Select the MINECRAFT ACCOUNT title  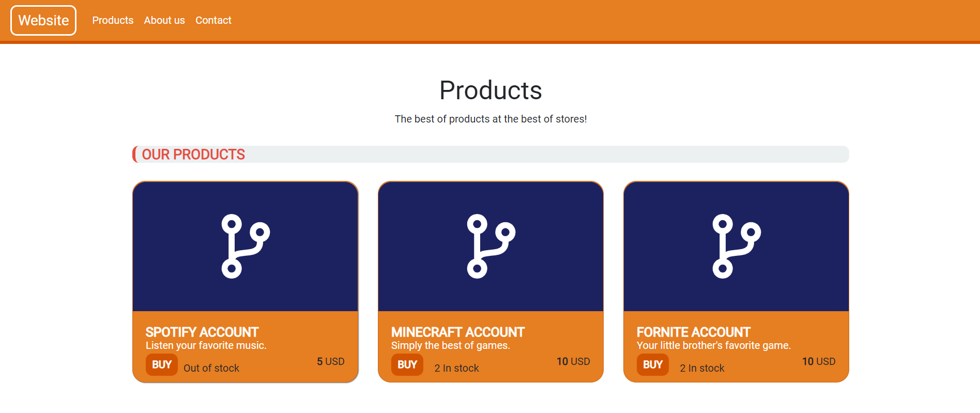coord(458,332)
